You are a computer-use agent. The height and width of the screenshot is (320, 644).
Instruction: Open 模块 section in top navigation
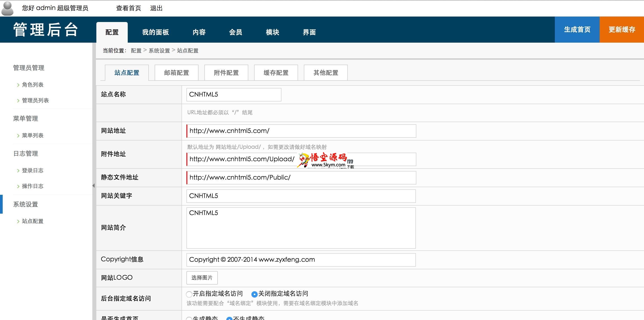pyautogui.click(x=272, y=32)
